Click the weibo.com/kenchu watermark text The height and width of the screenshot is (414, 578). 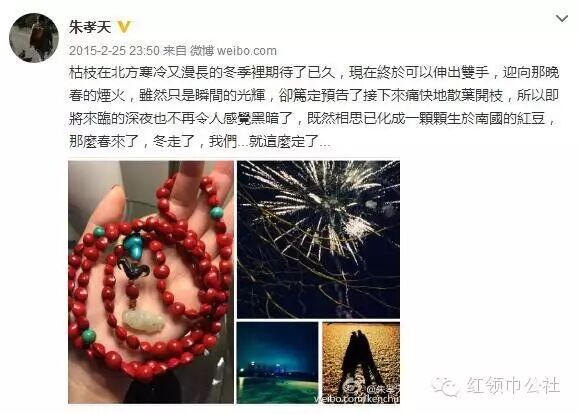(x=357, y=399)
